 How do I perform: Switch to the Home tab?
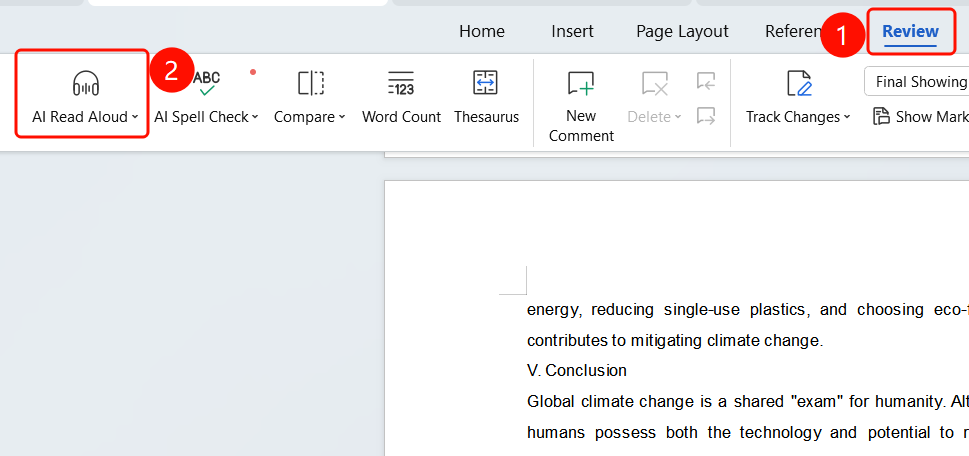[x=481, y=32]
